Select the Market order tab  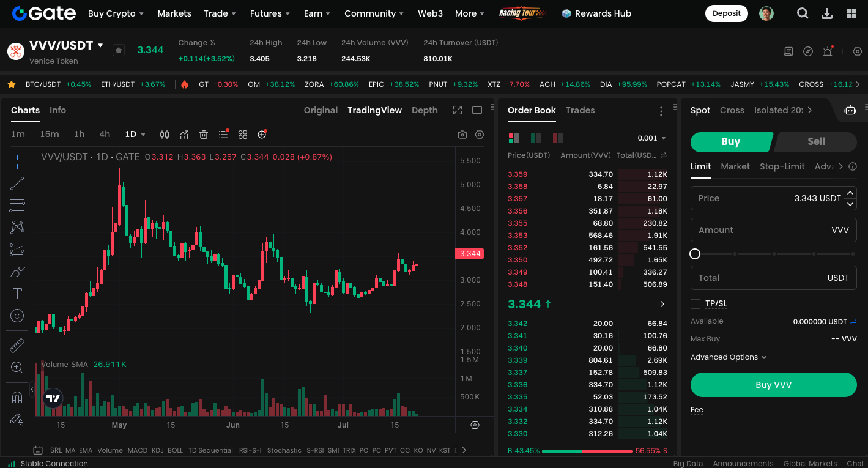pyautogui.click(x=735, y=166)
